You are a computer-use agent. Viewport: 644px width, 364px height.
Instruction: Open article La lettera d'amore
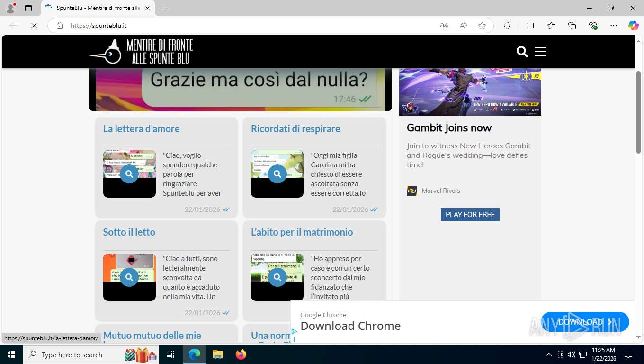(141, 129)
